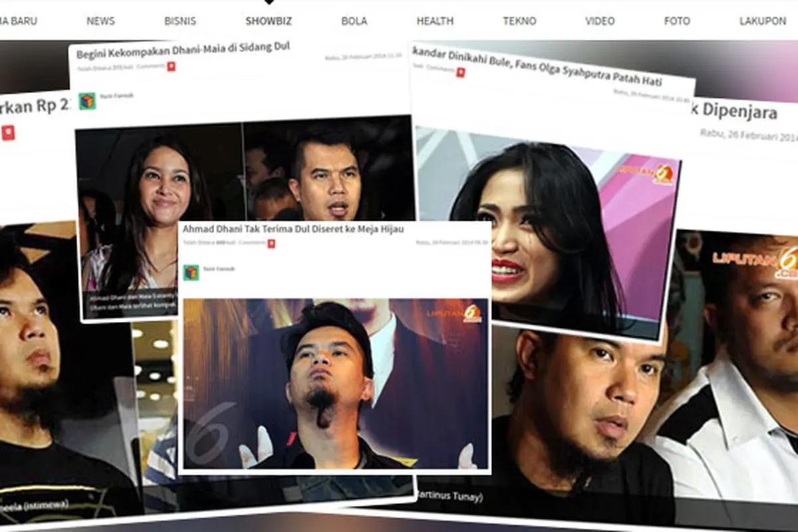Click author name in Ahmad Dhani Tak Terima card
This screenshot has width=798, height=532.
217,269
